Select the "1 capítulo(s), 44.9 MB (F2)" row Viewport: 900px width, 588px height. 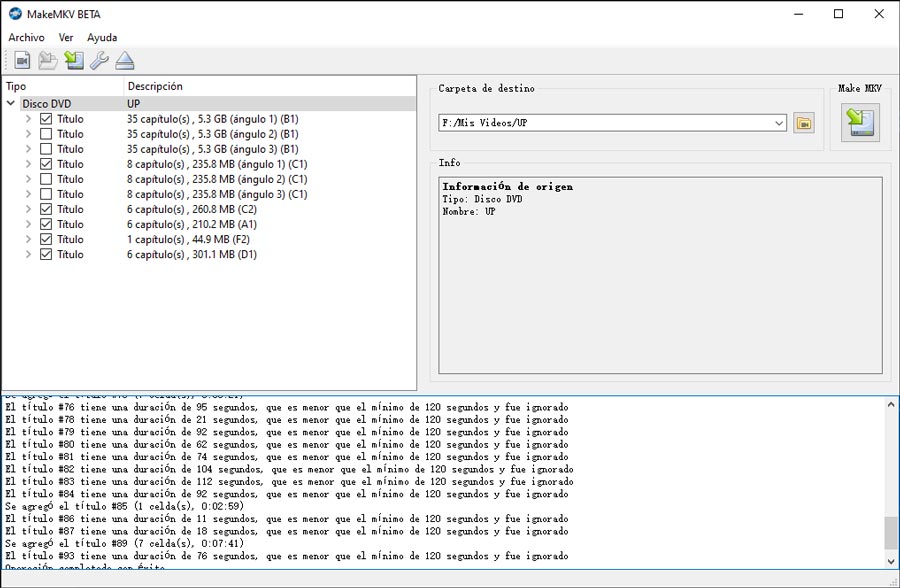(209, 239)
